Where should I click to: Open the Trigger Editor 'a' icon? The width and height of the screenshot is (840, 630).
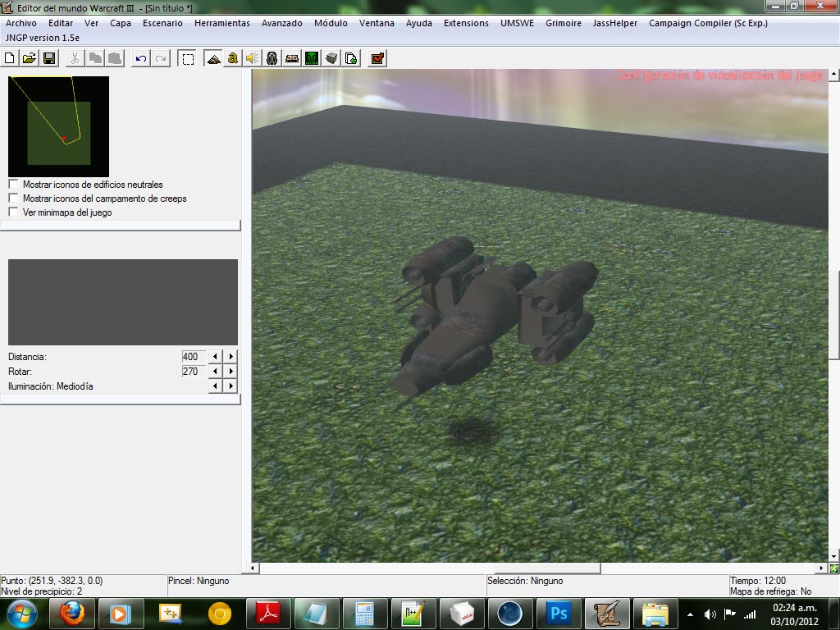coord(232,58)
